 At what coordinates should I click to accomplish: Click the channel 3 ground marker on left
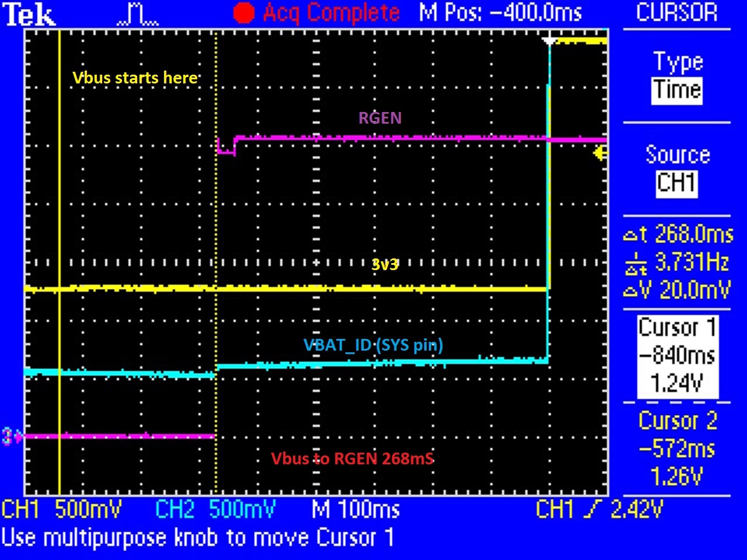tap(12, 436)
